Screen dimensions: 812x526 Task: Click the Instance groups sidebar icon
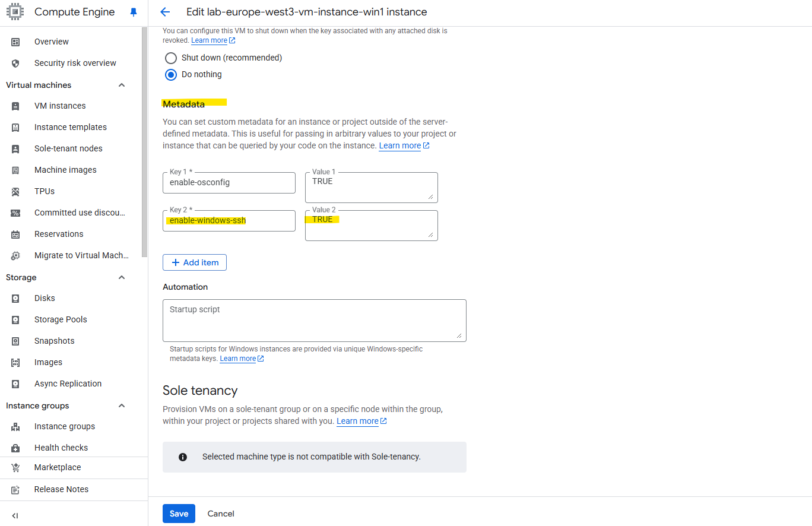(15, 426)
